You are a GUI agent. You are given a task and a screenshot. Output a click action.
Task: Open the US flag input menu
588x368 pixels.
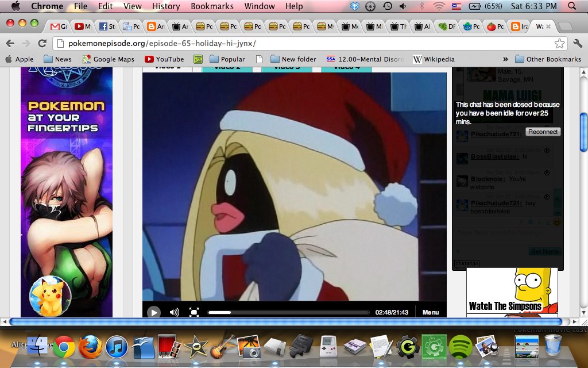click(x=457, y=6)
